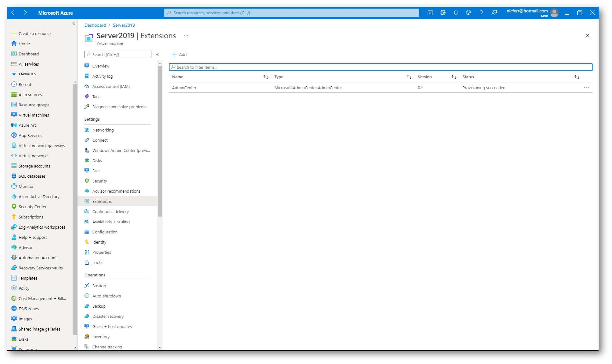Click the DNS zones icon

click(x=14, y=308)
